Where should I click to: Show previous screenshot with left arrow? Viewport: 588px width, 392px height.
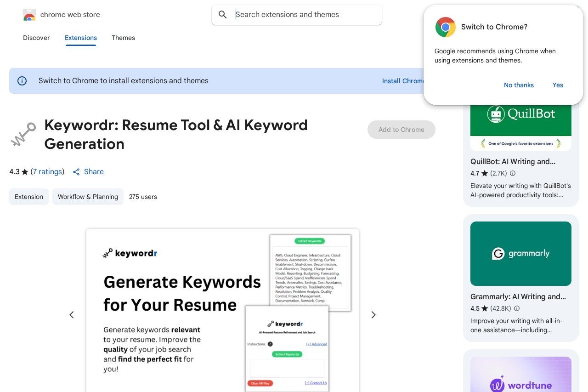coord(72,315)
